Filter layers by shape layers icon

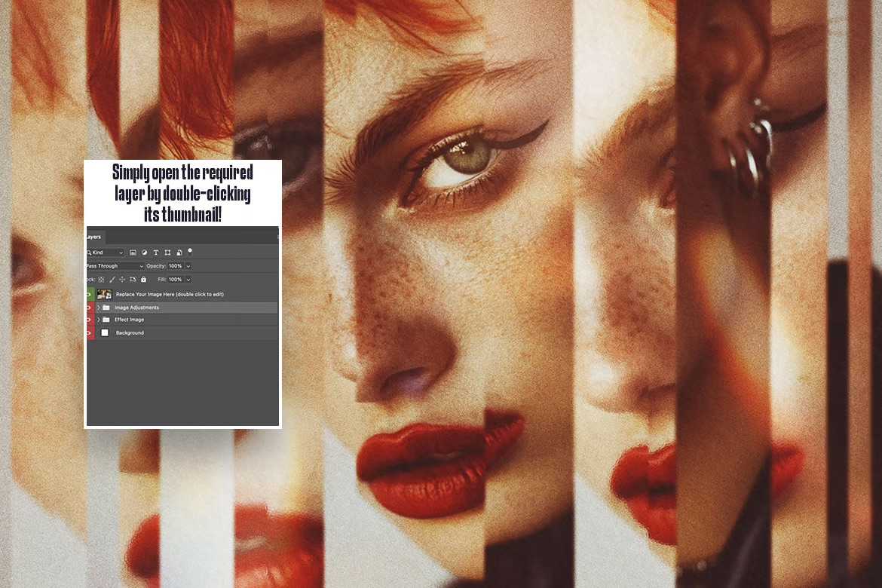click(167, 253)
